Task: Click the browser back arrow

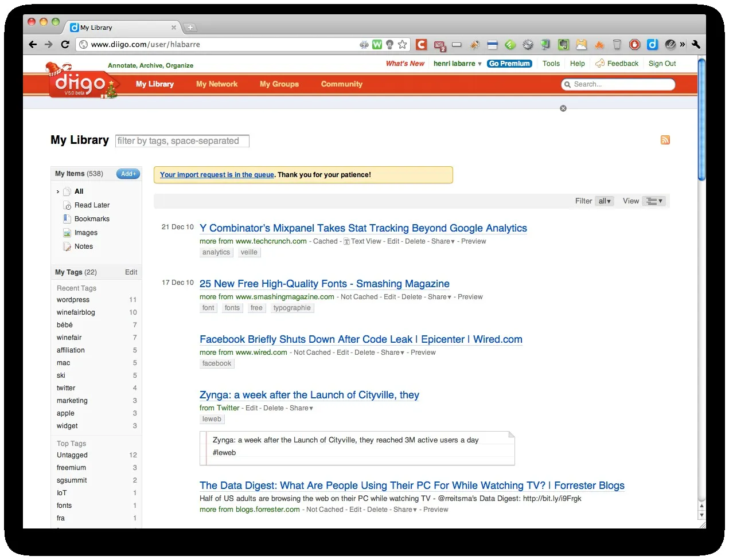Action: click(x=33, y=44)
